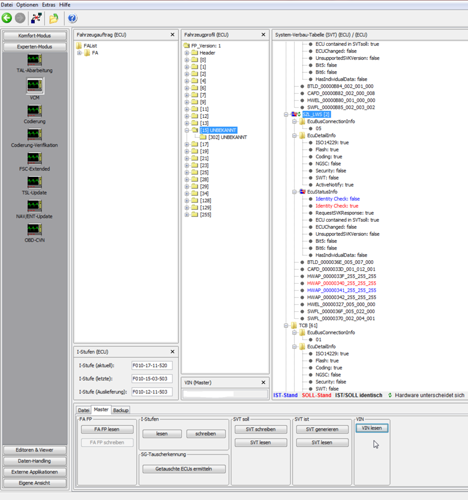The image size is (468, 500).
Task: Expand the FA node in Fahrzeugauftrag
Action: point(79,53)
